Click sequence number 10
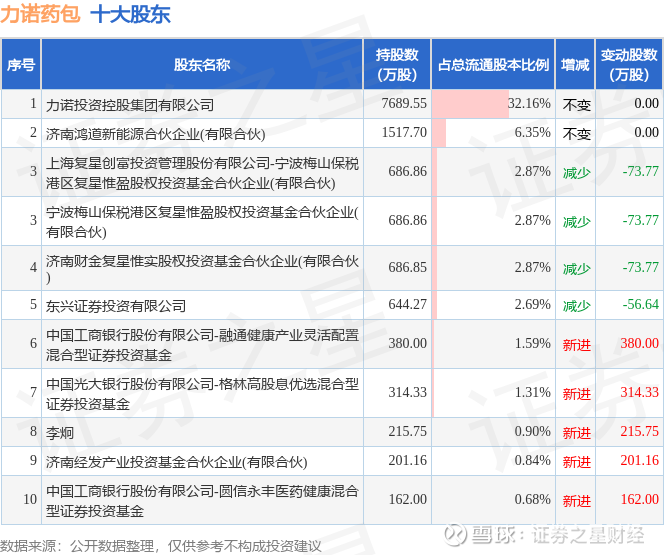664x555 pixels. click(30, 499)
